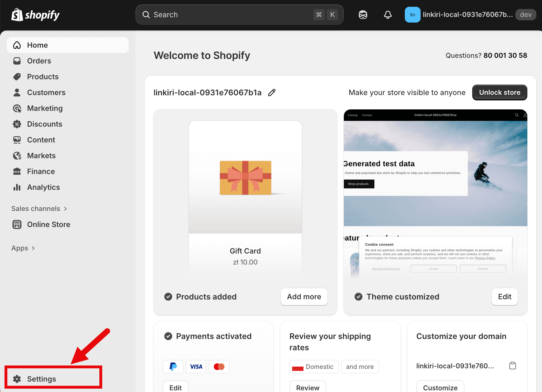This screenshot has width=542, height=392.
Task: Open Settings via the gear icon
Action: (17, 379)
